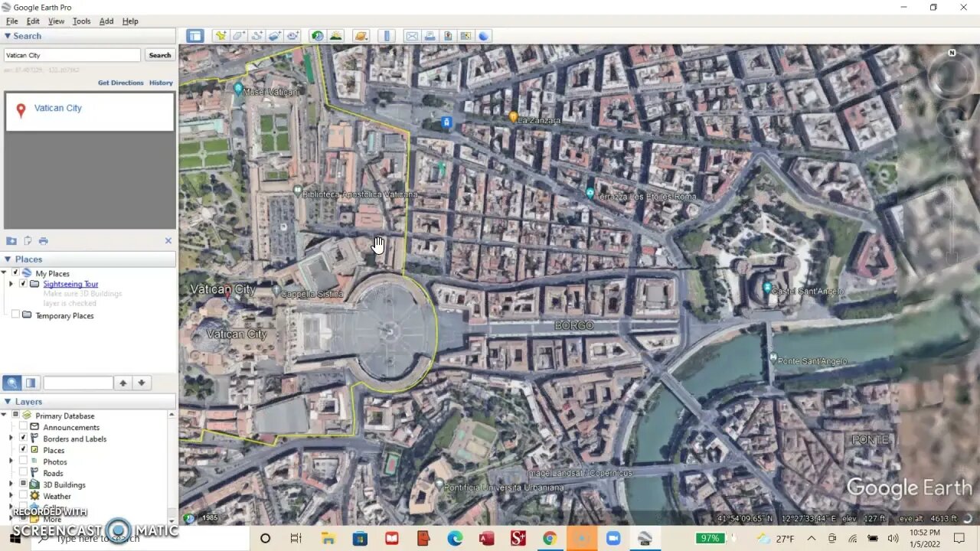Viewport: 980px width, 551px height.
Task: Expand the Borders and Labels layer
Action: pyautogui.click(x=11, y=439)
